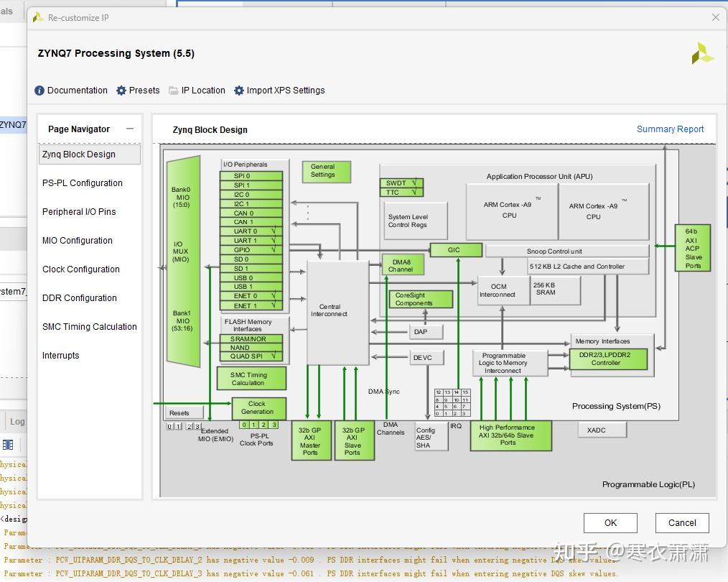Click the 32b GP AXI Master Ports block
Viewport: 728px width, 582px height.
(x=310, y=441)
